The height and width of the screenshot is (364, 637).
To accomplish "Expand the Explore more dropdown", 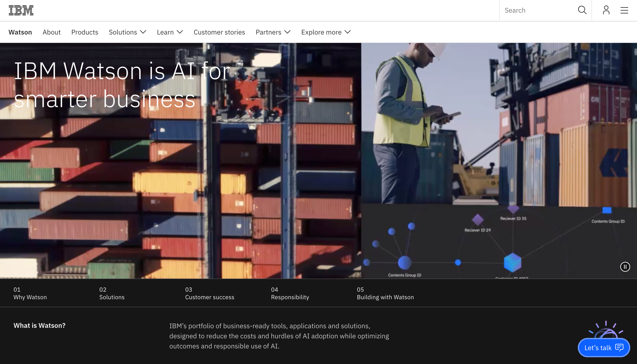I will [326, 32].
